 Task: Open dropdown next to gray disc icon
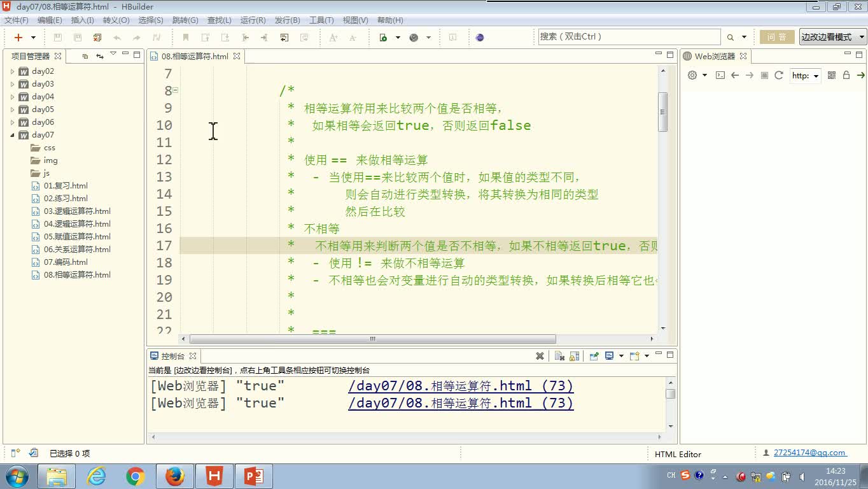click(428, 38)
